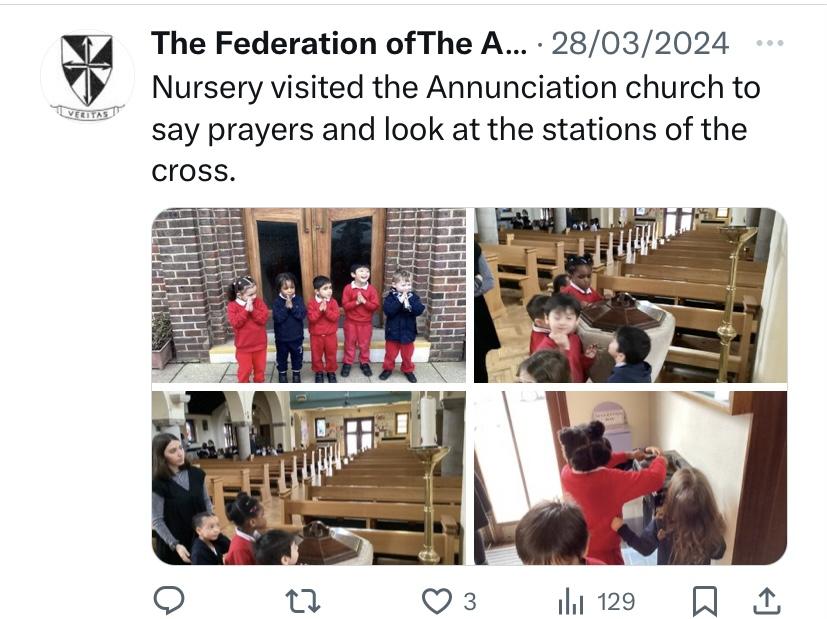Share the tweet using the upload arrow icon
The image size is (827, 619).
point(765,600)
